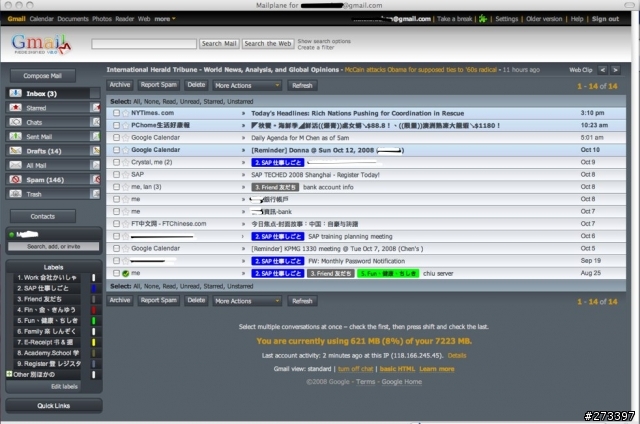Click Gmail in top navigation bar

(x=16, y=19)
